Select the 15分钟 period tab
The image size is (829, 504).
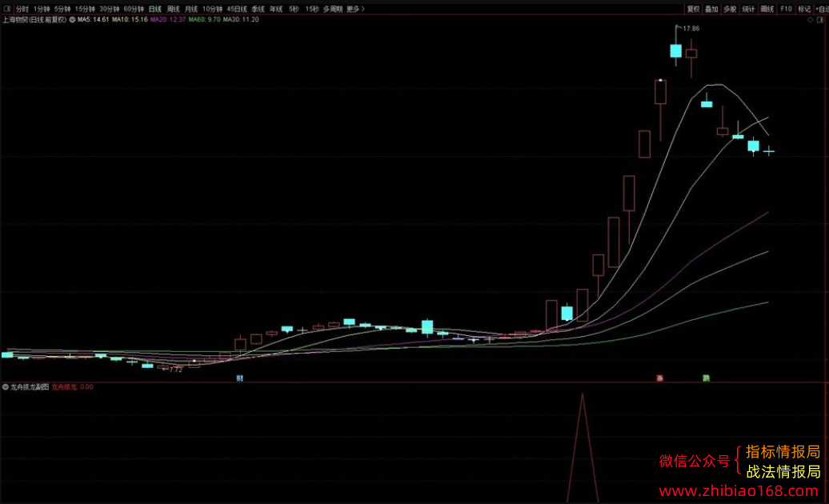pos(85,9)
